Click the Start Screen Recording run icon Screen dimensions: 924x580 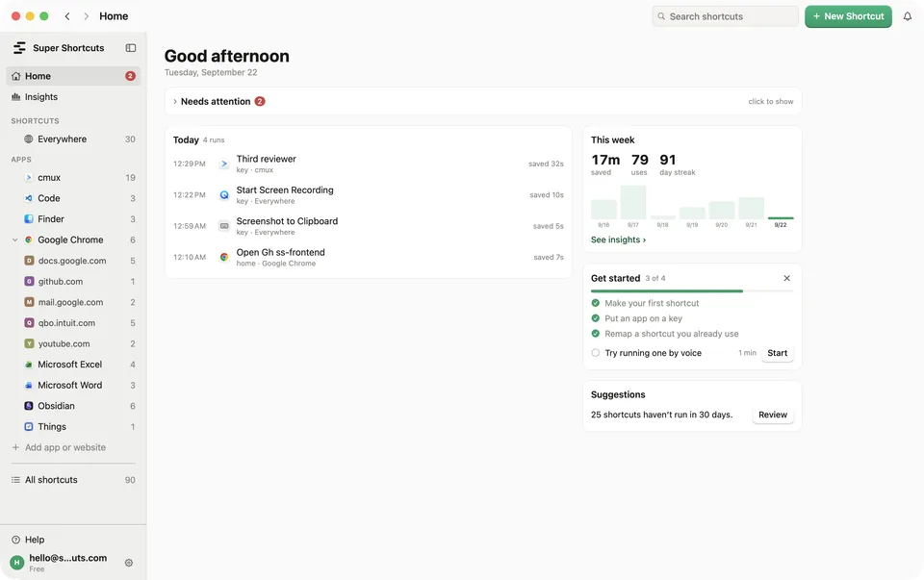click(224, 195)
